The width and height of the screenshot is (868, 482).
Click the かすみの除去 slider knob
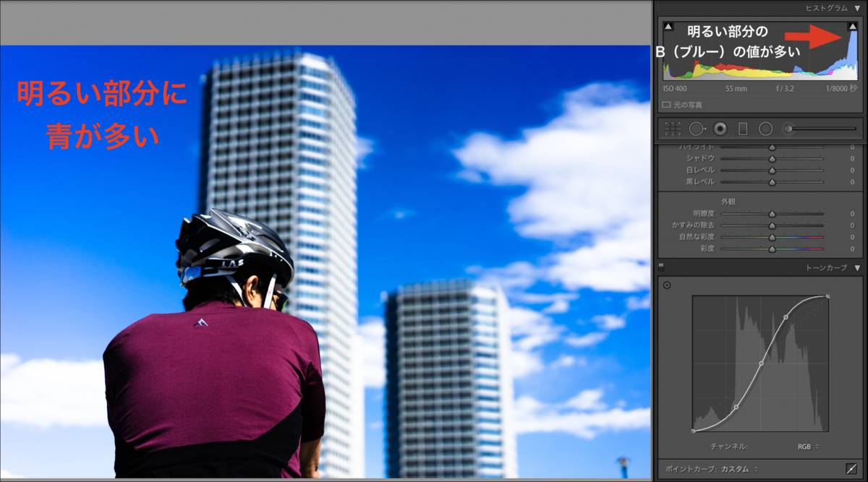tap(773, 225)
